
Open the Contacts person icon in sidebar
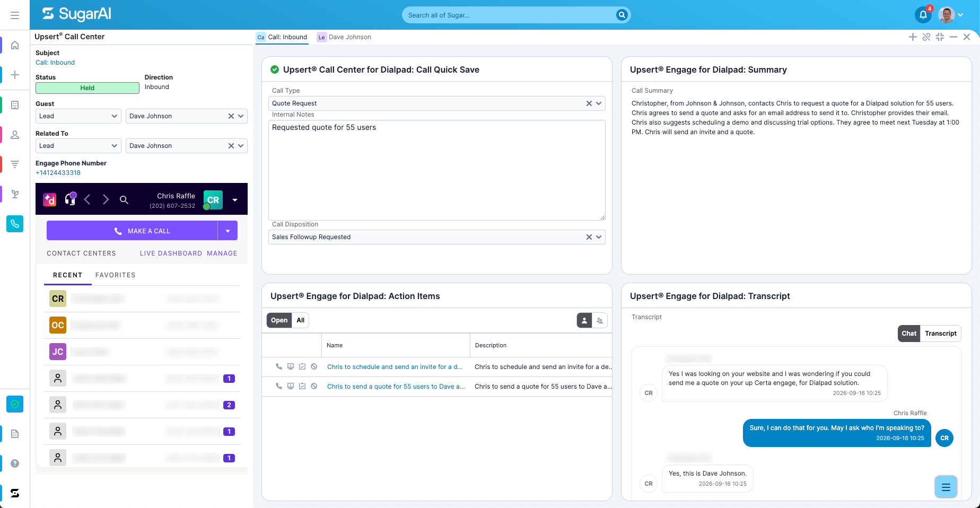click(x=15, y=135)
